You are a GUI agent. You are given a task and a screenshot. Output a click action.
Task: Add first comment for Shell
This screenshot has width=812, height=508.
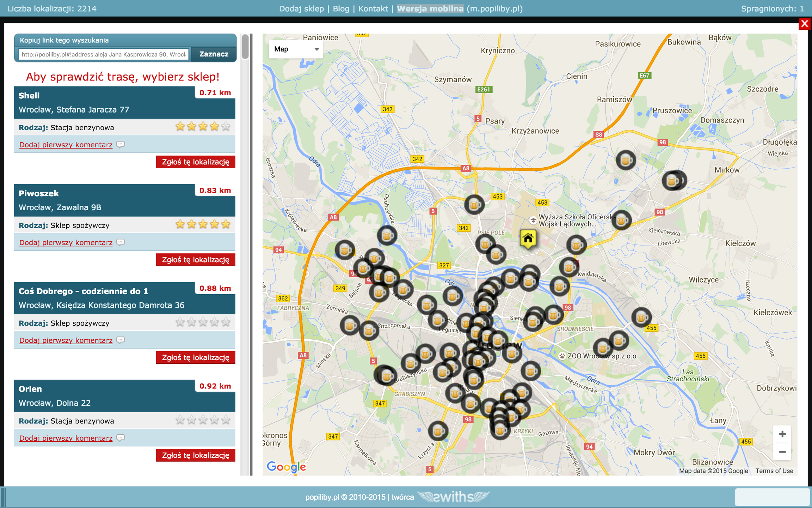point(66,145)
